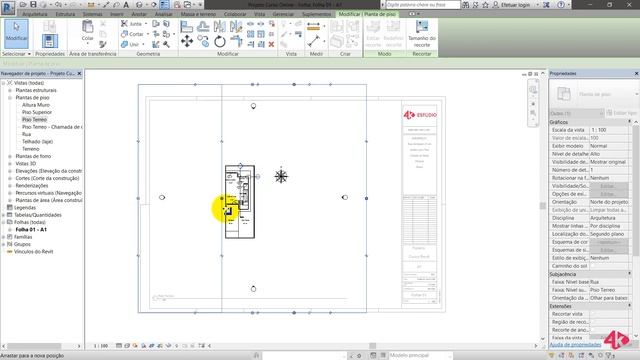Image resolution: width=640 pixels, height=360 pixels.
Task: Select Piso Superior in project browser
Action: [x=37, y=112]
